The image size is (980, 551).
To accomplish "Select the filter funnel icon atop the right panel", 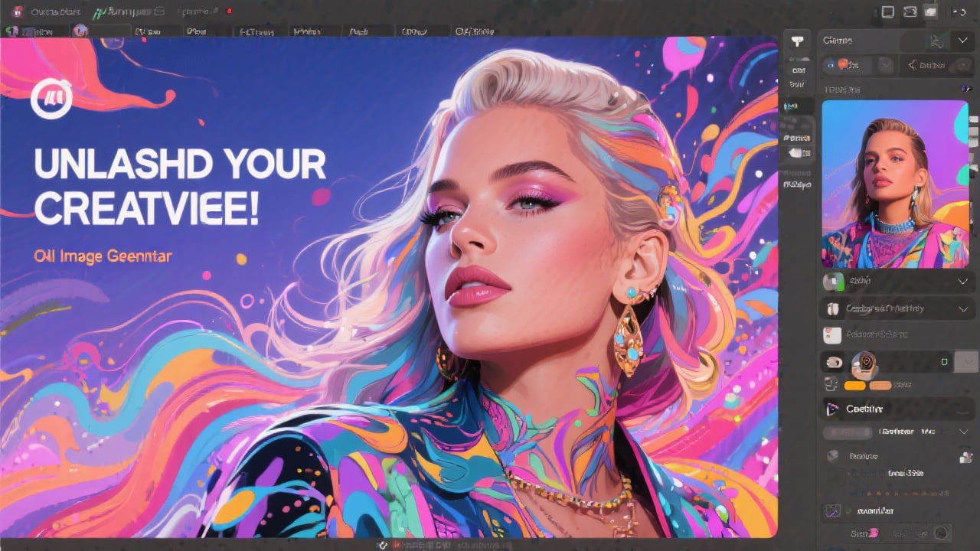I will (798, 40).
